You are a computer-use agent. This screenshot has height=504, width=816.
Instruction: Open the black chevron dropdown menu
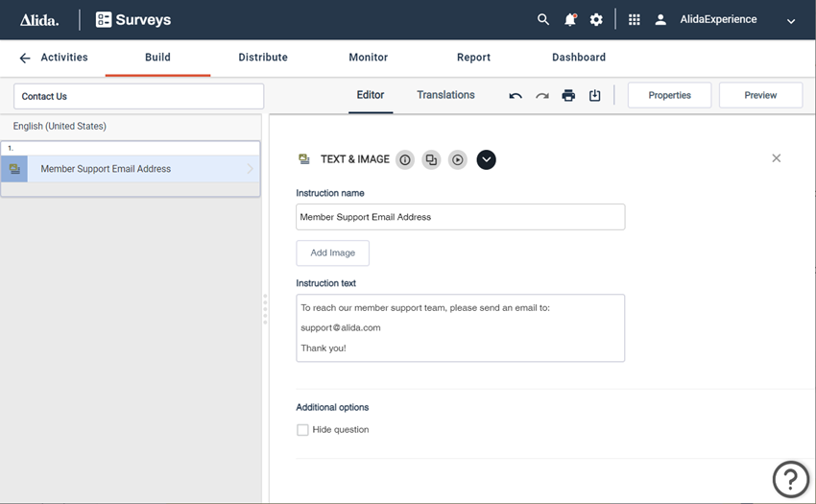(486, 160)
